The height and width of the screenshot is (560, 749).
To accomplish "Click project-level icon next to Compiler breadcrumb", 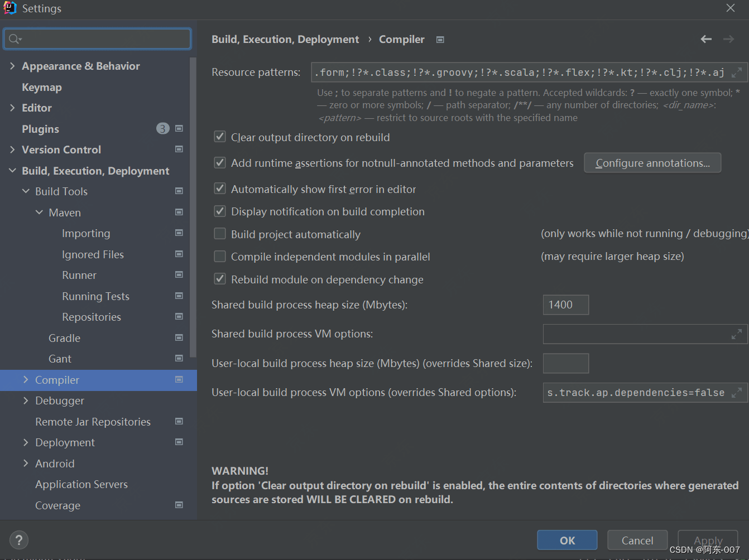I will pos(440,40).
